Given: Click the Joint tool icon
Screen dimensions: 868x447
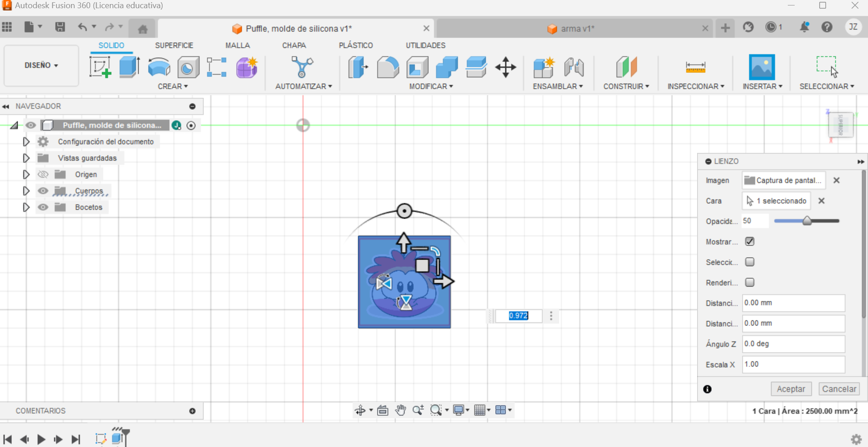Looking at the screenshot, I should (x=574, y=67).
